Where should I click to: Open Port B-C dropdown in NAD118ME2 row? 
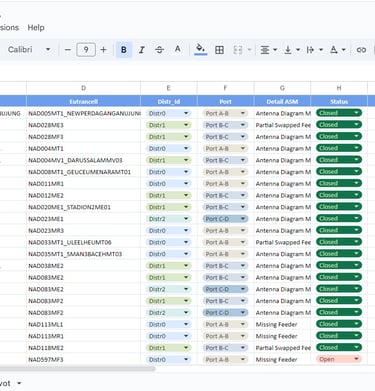pos(225,348)
